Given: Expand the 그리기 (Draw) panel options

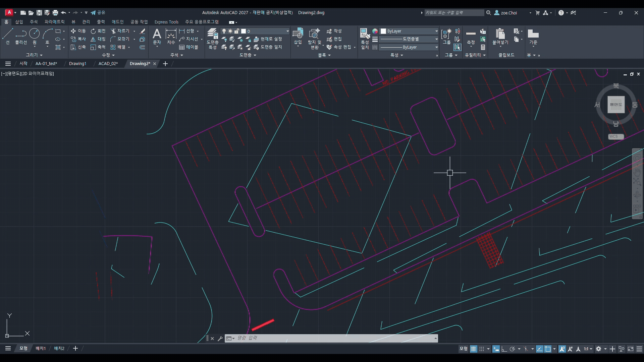Looking at the screenshot, I should point(34,55).
